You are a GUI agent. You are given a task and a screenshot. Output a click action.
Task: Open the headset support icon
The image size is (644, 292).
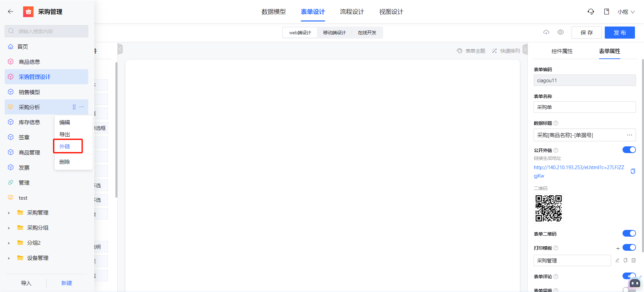(x=591, y=12)
